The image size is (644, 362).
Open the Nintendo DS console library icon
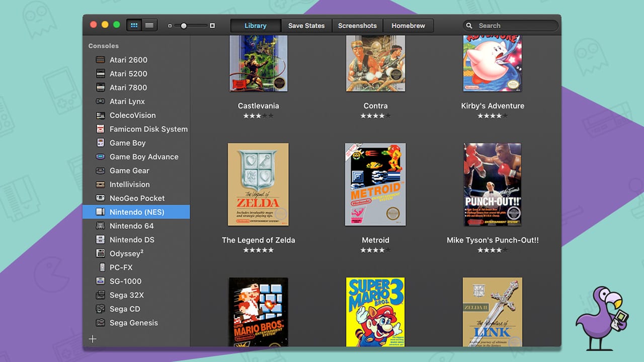[x=100, y=240]
